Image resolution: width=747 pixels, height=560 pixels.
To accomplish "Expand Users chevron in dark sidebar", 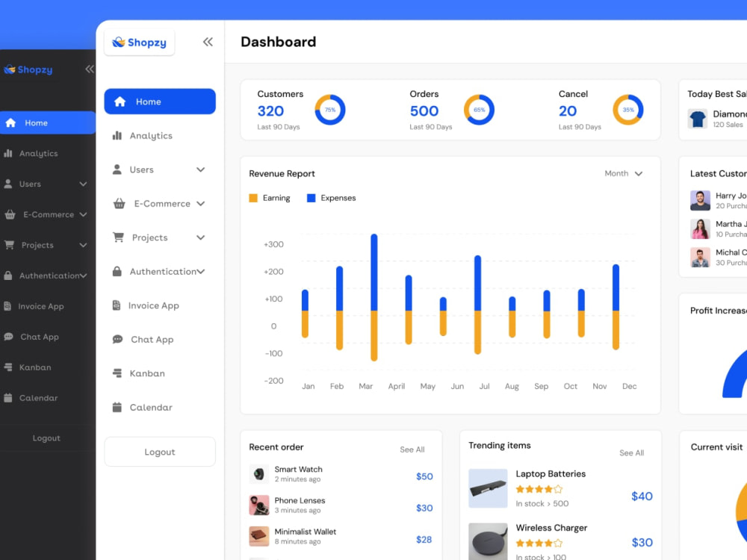I will click(84, 184).
